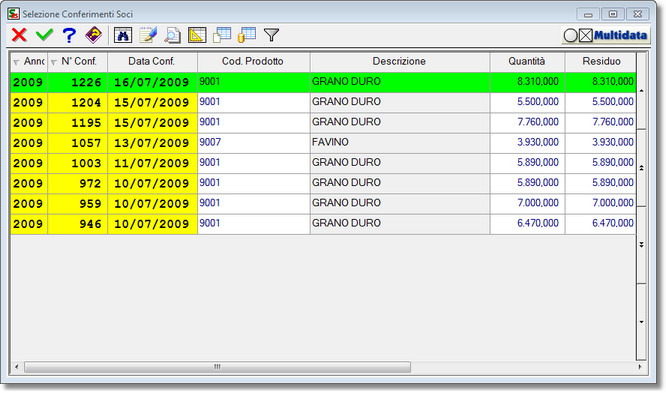Select conferimento number 972

[78, 184]
